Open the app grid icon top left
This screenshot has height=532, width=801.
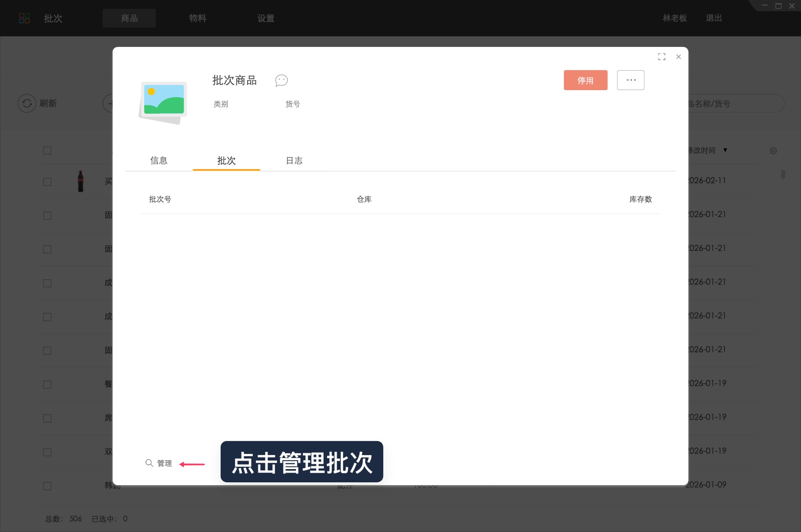click(24, 18)
